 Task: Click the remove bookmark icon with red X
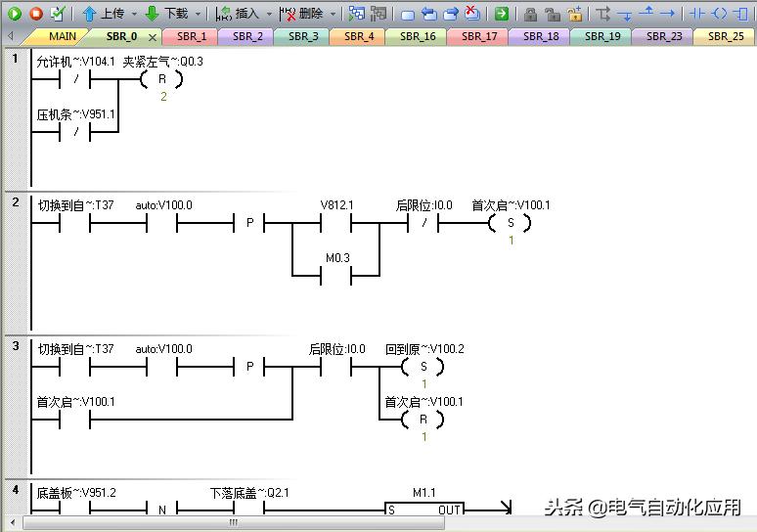coord(472,14)
